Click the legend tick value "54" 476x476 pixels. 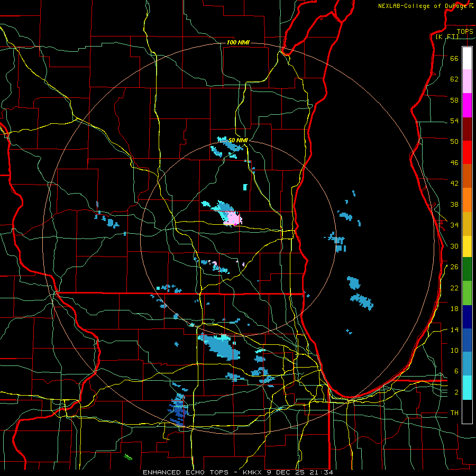pyautogui.click(x=454, y=121)
